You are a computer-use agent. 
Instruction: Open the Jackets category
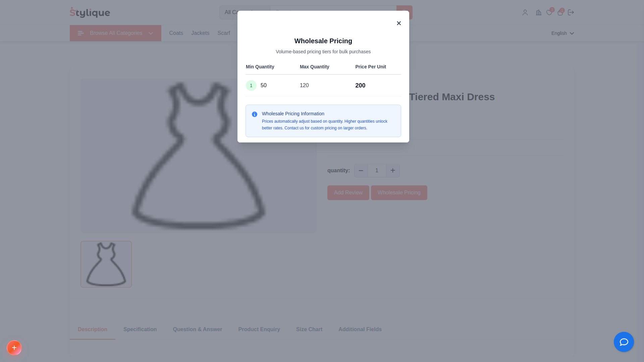tap(200, 33)
